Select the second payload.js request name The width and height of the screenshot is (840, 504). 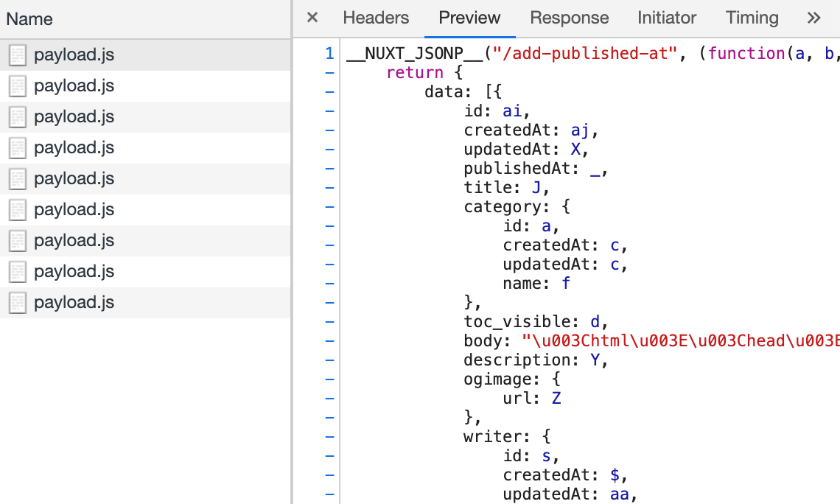pyautogui.click(x=74, y=86)
